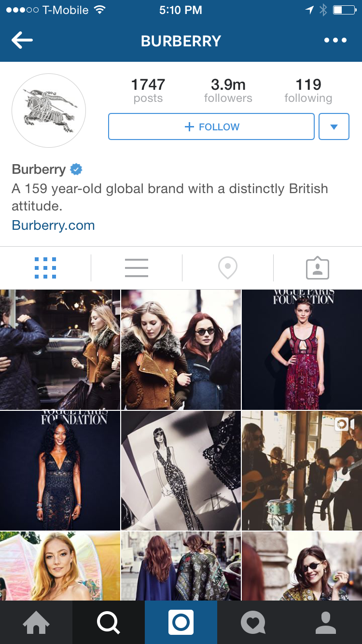The width and height of the screenshot is (362, 644).
Task: Tap the blue verified badge
Action: click(x=76, y=169)
